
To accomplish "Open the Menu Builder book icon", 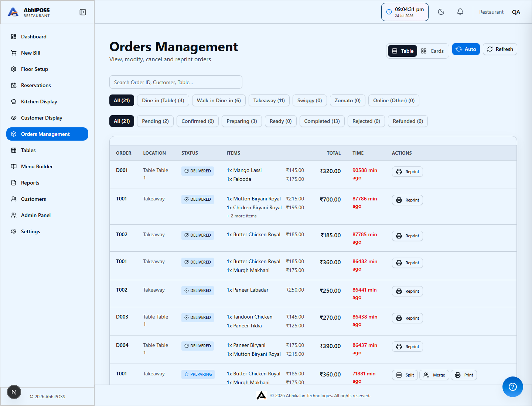I will (14, 166).
